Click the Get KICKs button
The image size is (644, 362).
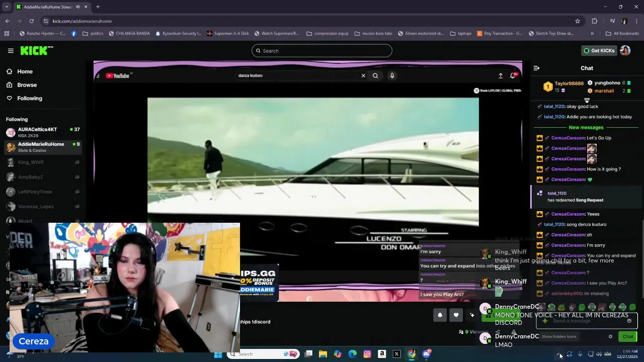[599, 50]
